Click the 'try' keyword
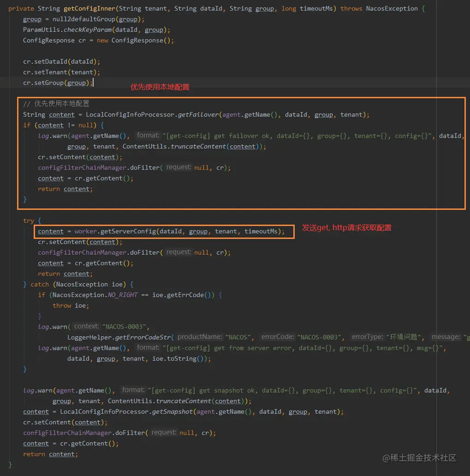470x476 pixels. coord(29,220)
